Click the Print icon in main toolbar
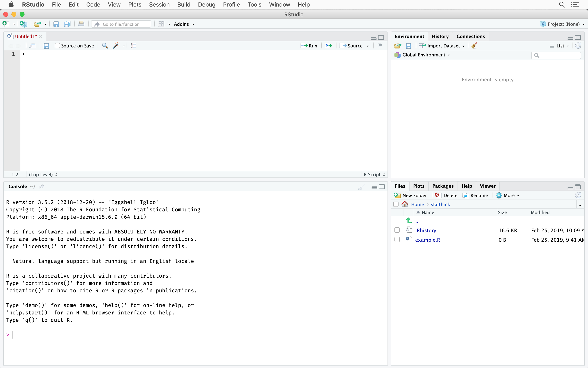 pos(81,24)
